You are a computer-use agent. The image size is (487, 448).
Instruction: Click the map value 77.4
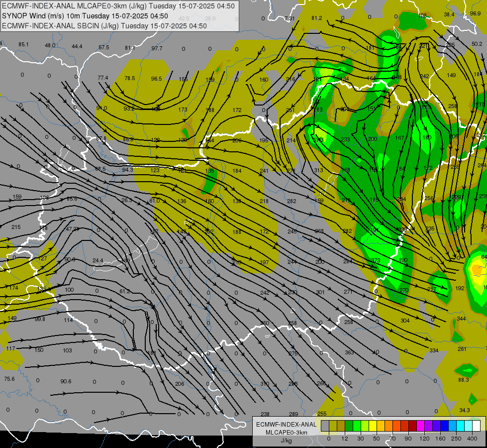(103, 78)
